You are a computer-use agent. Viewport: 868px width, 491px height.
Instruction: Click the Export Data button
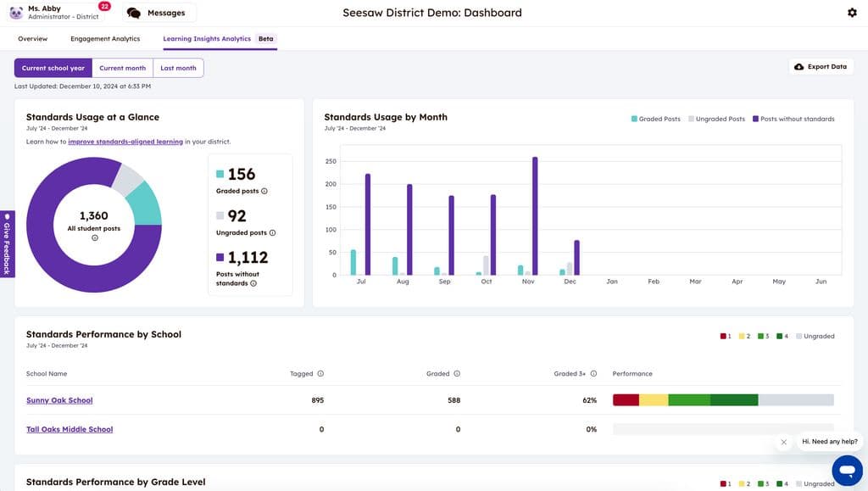pos(821,67)
